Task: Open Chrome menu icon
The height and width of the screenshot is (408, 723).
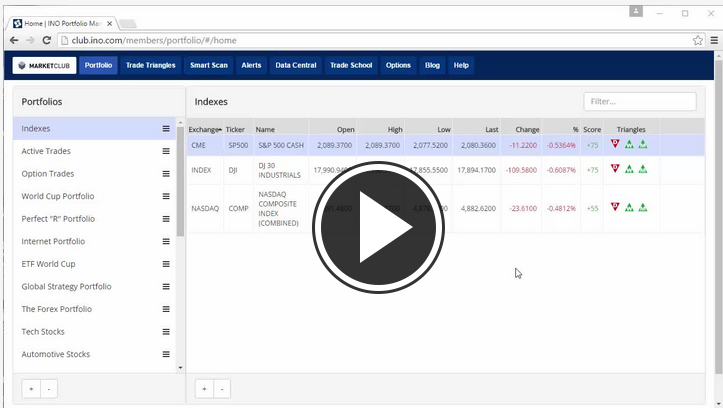Action: [712, 40]
